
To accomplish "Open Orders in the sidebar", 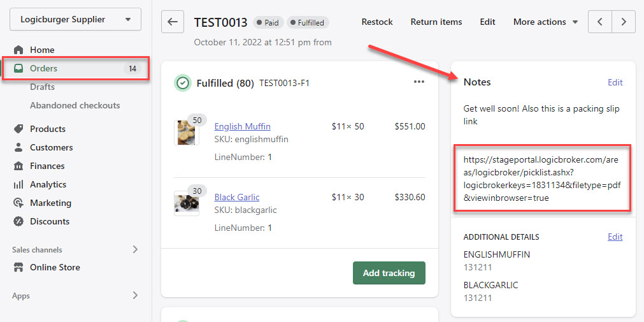I will [44, 68].
